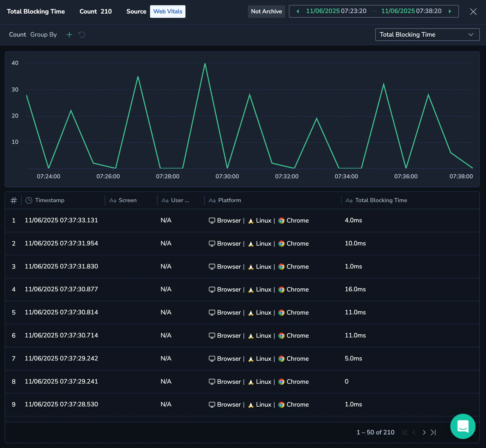Click the Group By label
486x448 pixels.
point(43,35)
